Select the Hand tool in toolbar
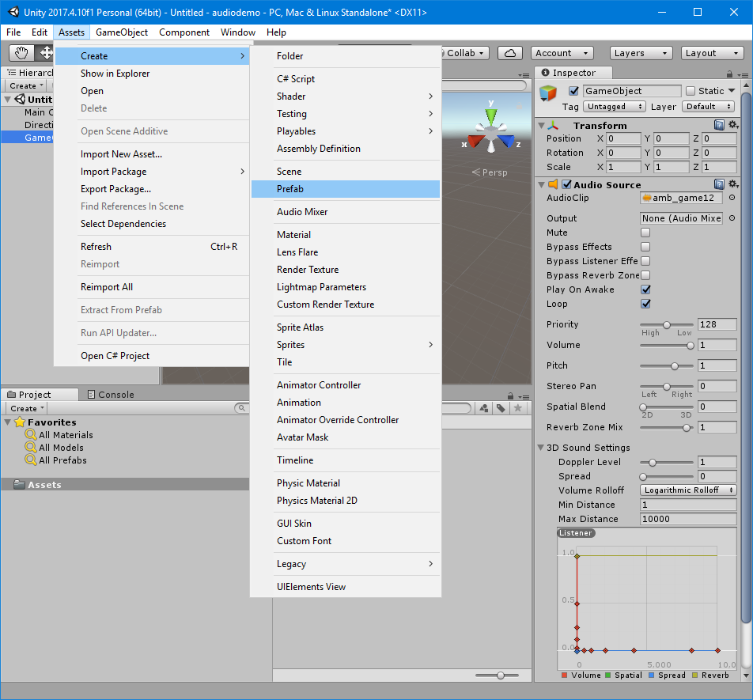The height and width of the screenshot is (700, 753). pos(21,53)
